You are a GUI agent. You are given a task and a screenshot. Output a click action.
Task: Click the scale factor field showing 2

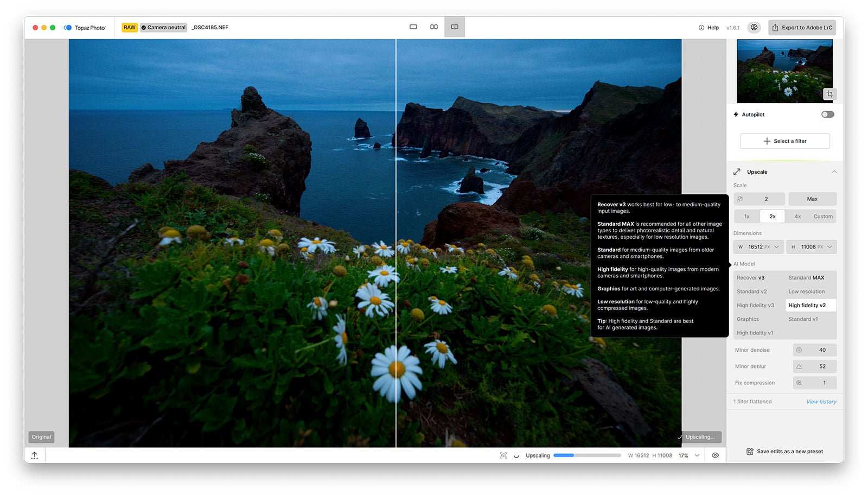click(759, 199)
